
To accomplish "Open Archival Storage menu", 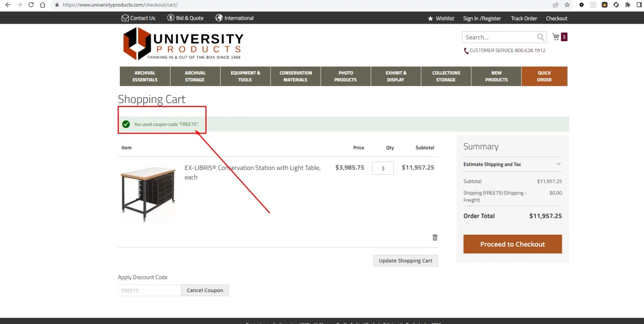I will 195,76.
